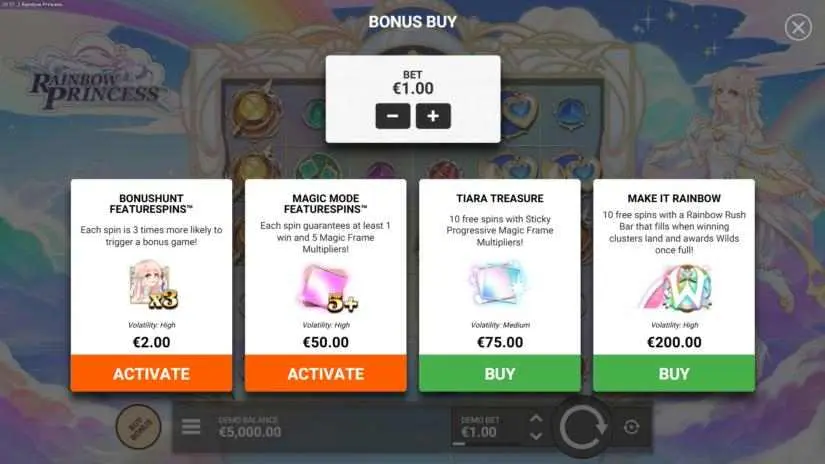Click the Bonushunt x3 character icon
The height and width of the screenshot is (464, 825).
(x=153, y=286)
